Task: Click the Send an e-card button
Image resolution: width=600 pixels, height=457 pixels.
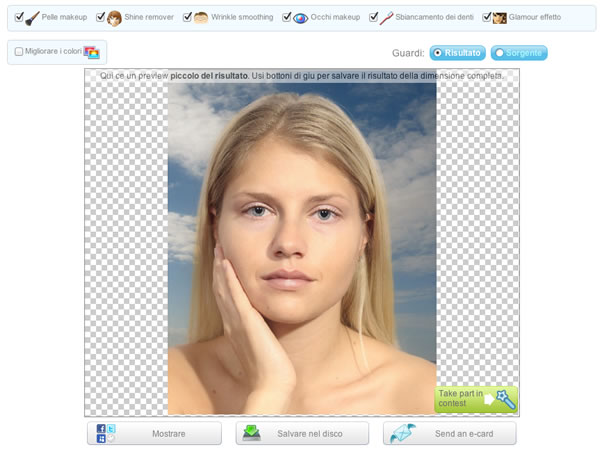Action: pyautogui.click(x=450, y=433)
